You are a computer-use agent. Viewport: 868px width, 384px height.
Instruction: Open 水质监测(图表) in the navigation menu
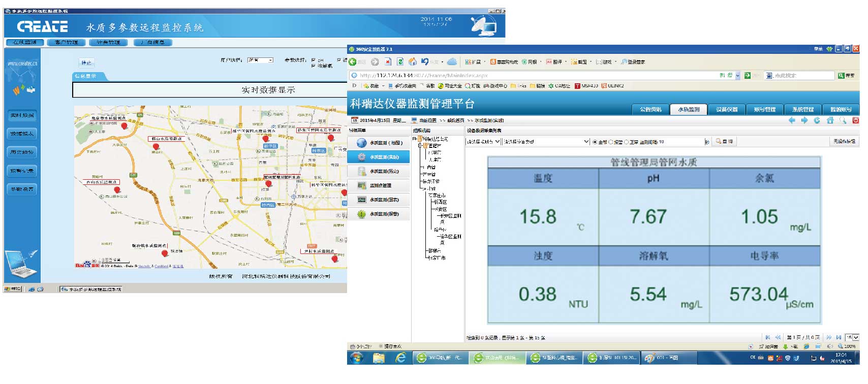point(379,200)
